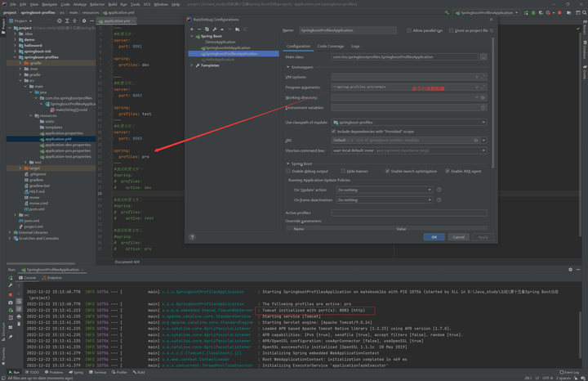Click the help question mark in dialog
Viewport: 588px width, 381px height.
point(193,237)
